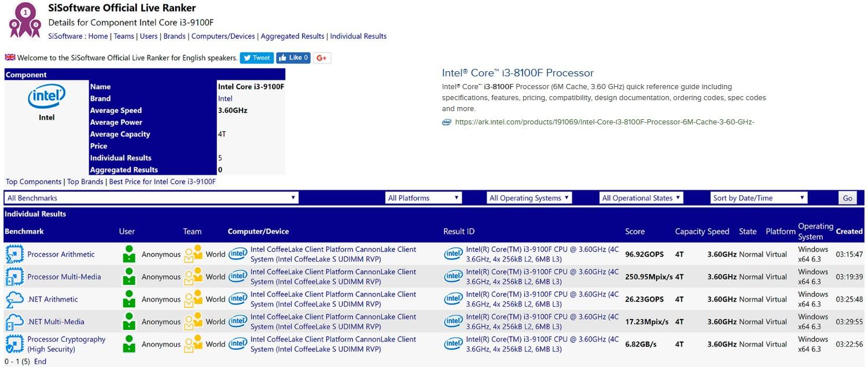Open Best Price for Intel Core i3-9100F link
The image size is (868, 367).
(x=163, y=182)
